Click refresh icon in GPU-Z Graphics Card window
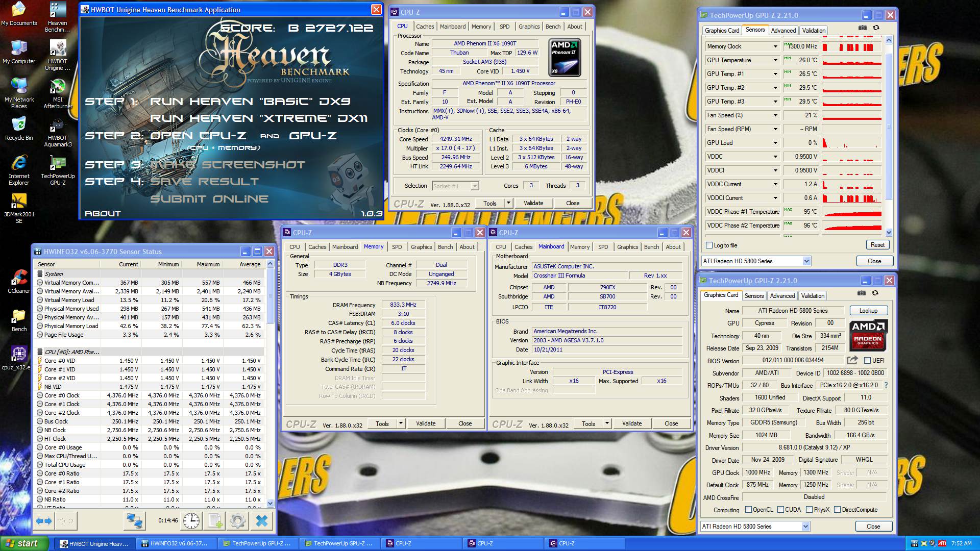Image resolution: width=980 pixels, height=551 pixels. click(875, 293)
